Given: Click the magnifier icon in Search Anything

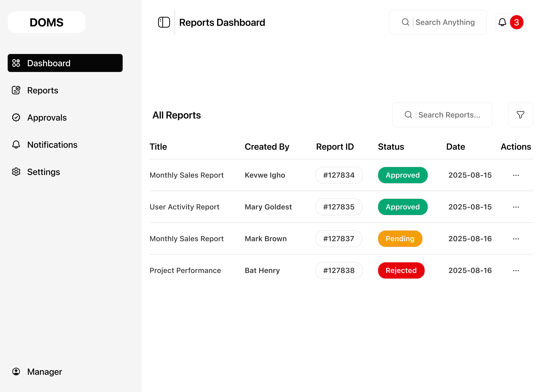Looking at the screenshot, I should tap(405, 22).
